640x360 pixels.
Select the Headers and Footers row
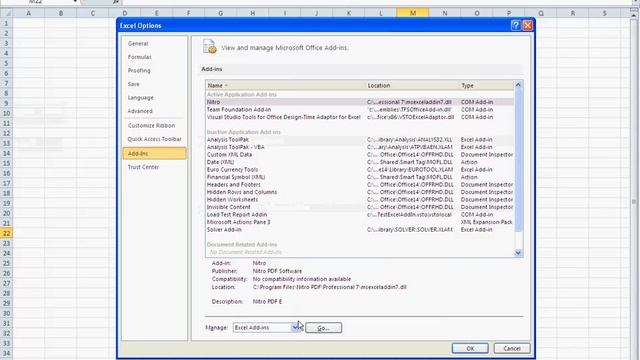coord(360,184)
